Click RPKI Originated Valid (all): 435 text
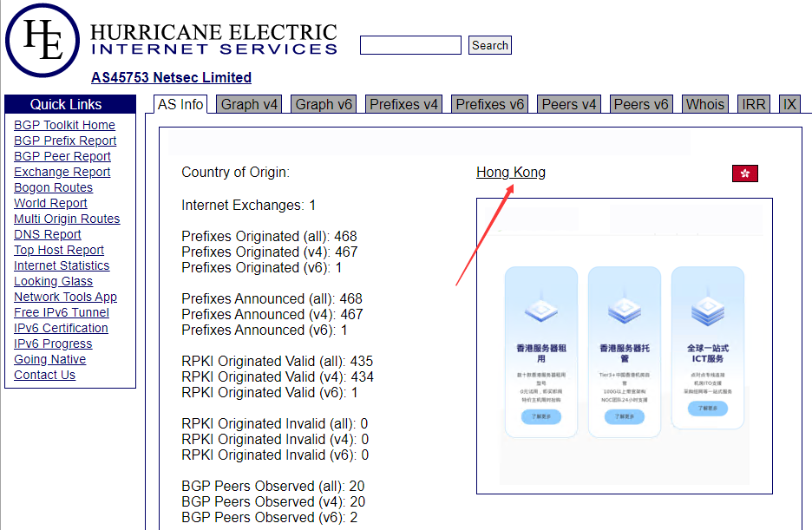 coord(278,361)
